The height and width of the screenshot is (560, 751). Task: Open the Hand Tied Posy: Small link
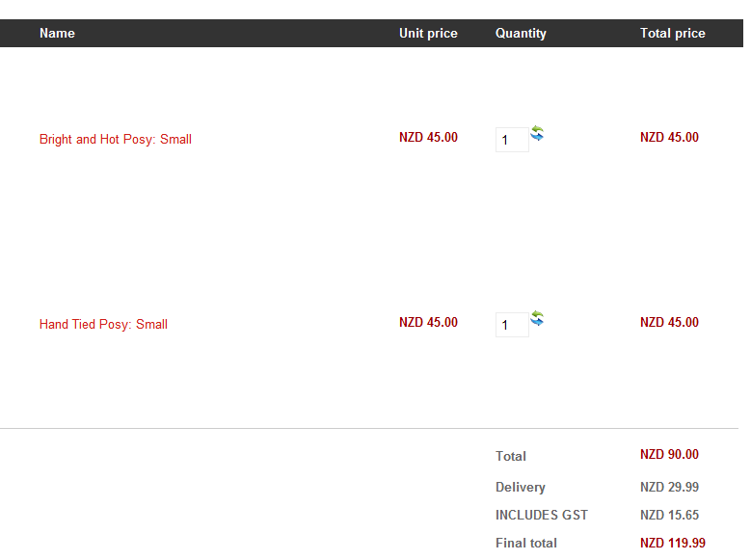click(x=103, y=324)
